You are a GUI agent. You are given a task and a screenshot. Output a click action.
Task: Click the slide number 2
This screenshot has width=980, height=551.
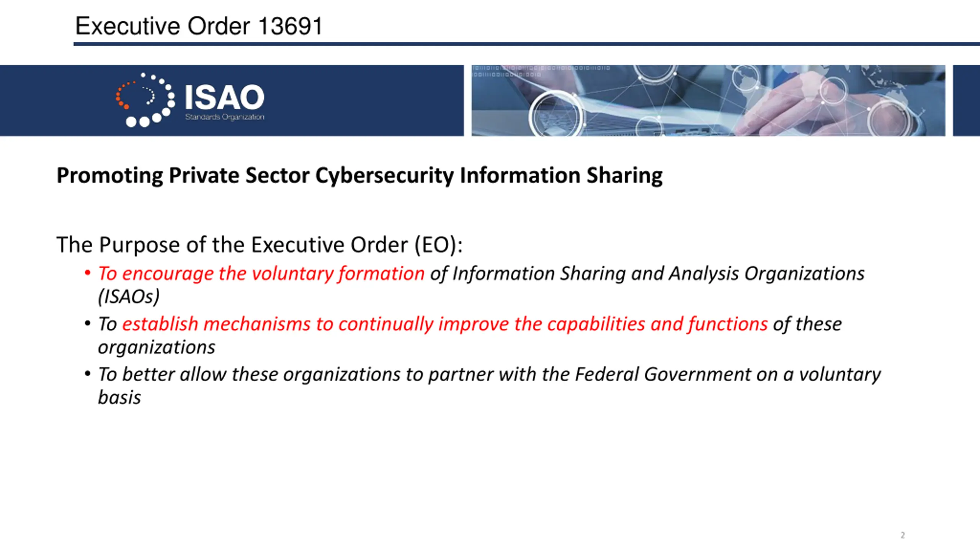(903, 535)
